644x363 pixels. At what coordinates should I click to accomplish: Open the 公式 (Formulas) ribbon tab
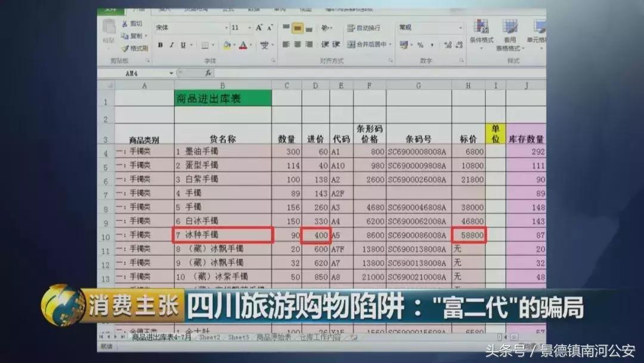tap(228, 9)
